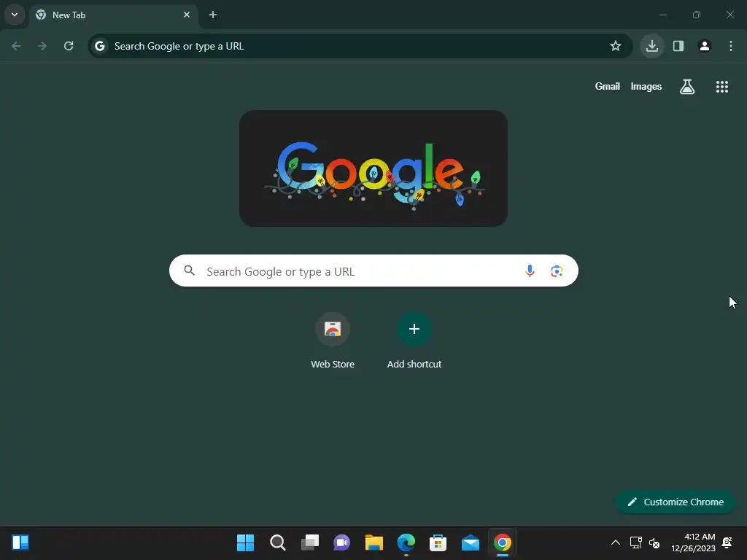
Task: Open Search Labs flask icon
Action: (687, 87)
